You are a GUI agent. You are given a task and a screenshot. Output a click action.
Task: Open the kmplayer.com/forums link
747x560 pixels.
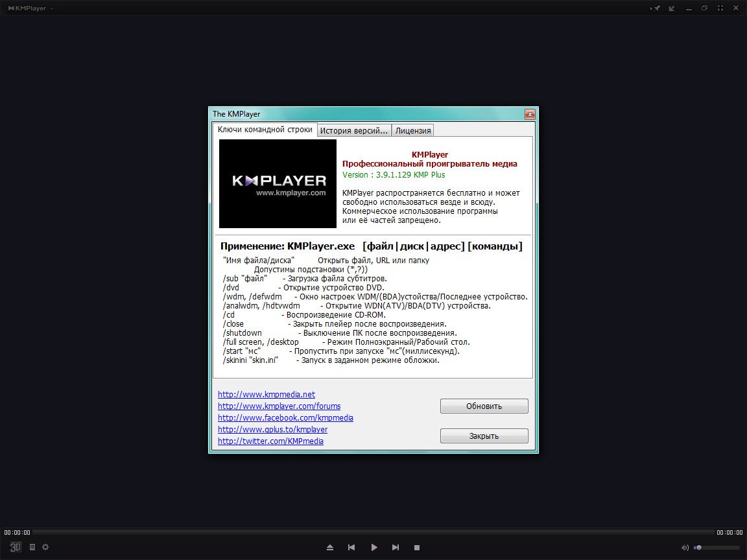pos(279,406)
